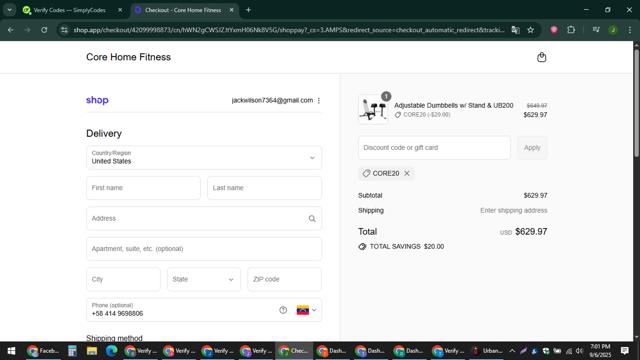Open the tab search dropdown arrow

[x=9, y=10]
